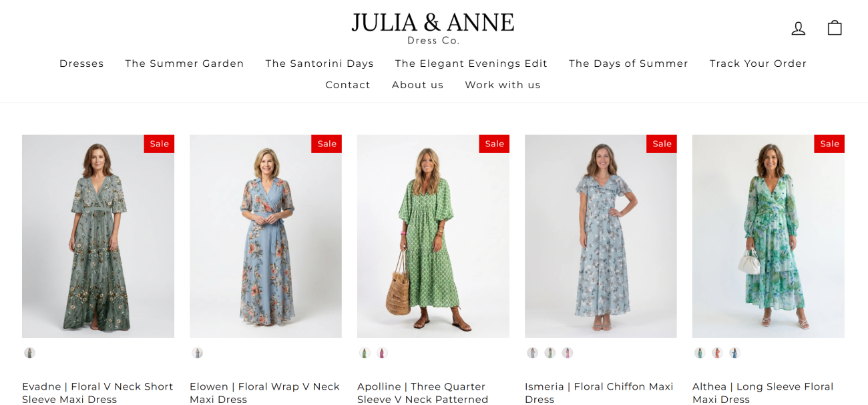Go to Work with us page
Viewport: 868px width, 405px height.
pyautogui.click(x=503, y=85)
